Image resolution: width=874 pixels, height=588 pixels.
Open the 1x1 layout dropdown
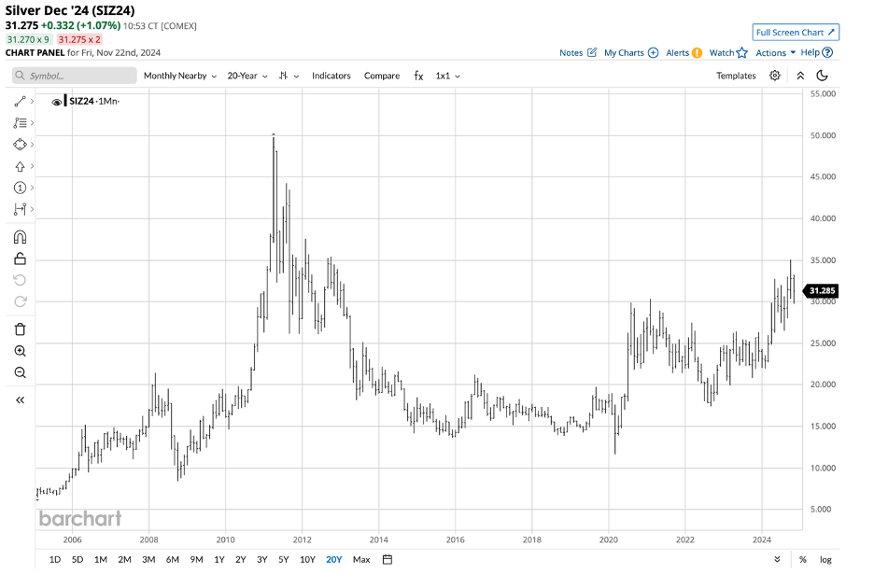pos(446,76)
